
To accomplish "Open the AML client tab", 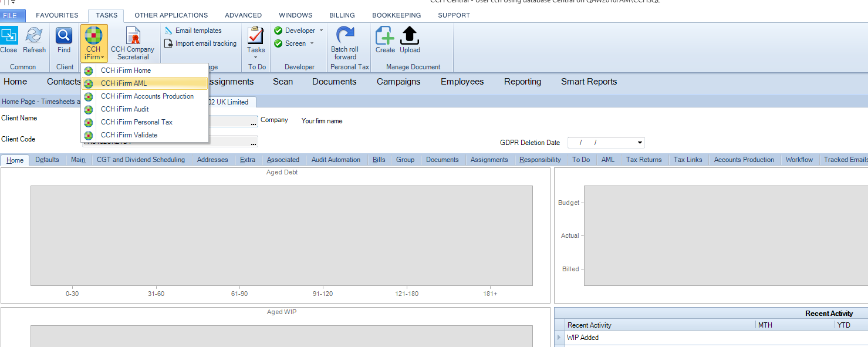I will (608, 160).
